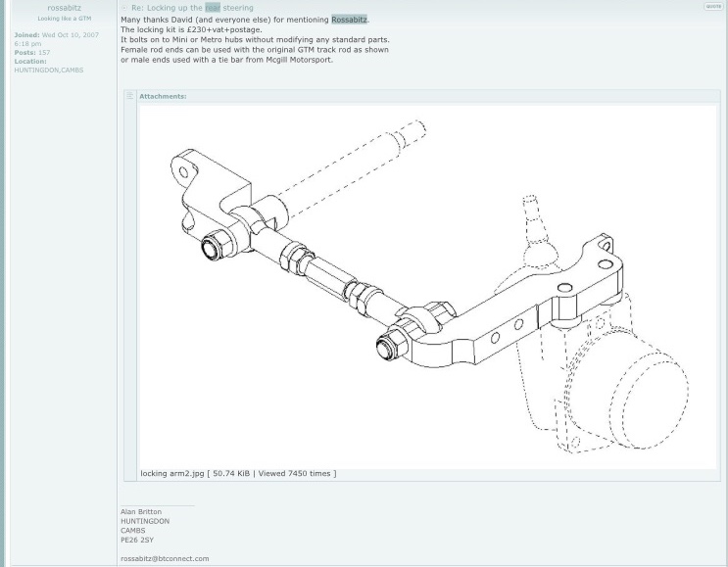Click the 'Mcgill Motorsport' text in the post
This screenshot has width=728, height=567.
(299, 60)
